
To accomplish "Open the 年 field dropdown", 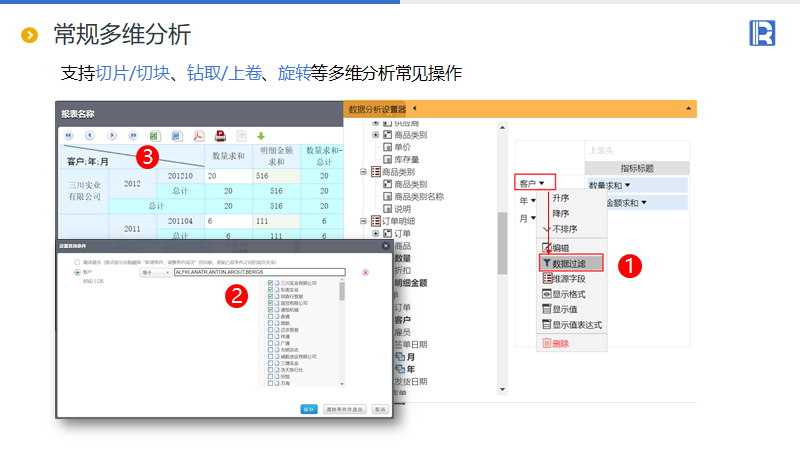I will 533,201.
